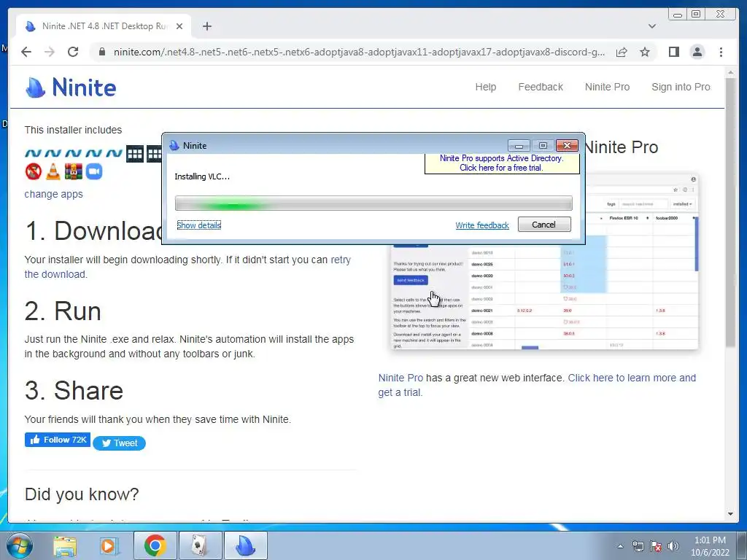
Task: Click the Chrome taskbar icon
Action: click(155, 545)
